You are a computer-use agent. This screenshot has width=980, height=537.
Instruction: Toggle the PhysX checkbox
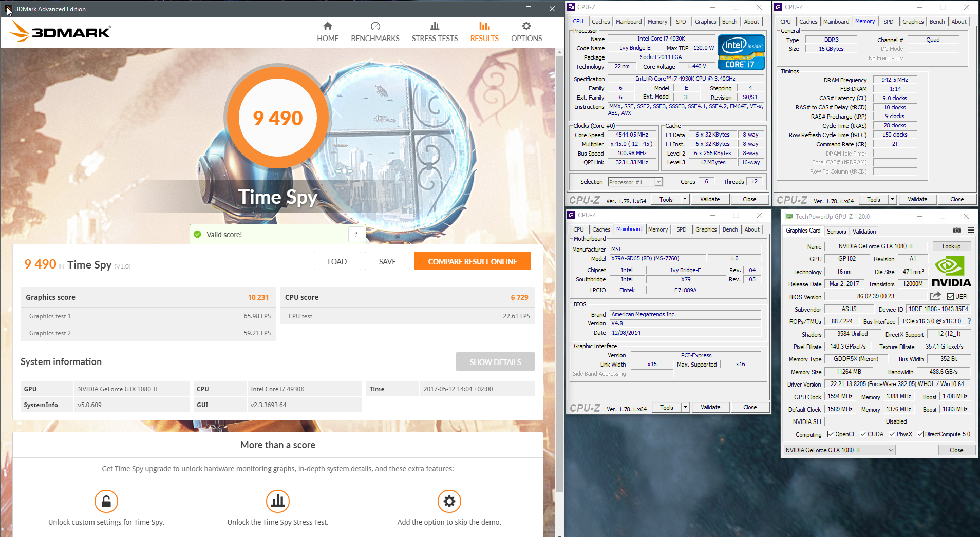(x=892, y=434)
